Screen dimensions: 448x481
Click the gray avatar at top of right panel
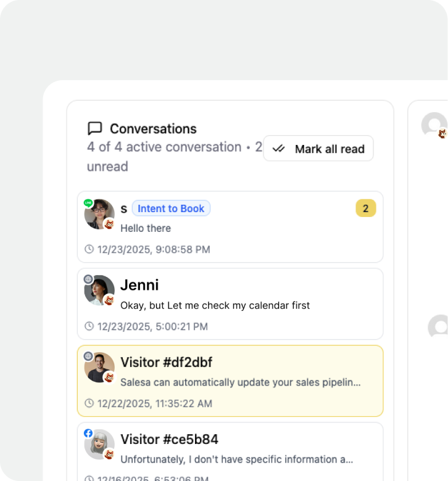tap(434, 125)
